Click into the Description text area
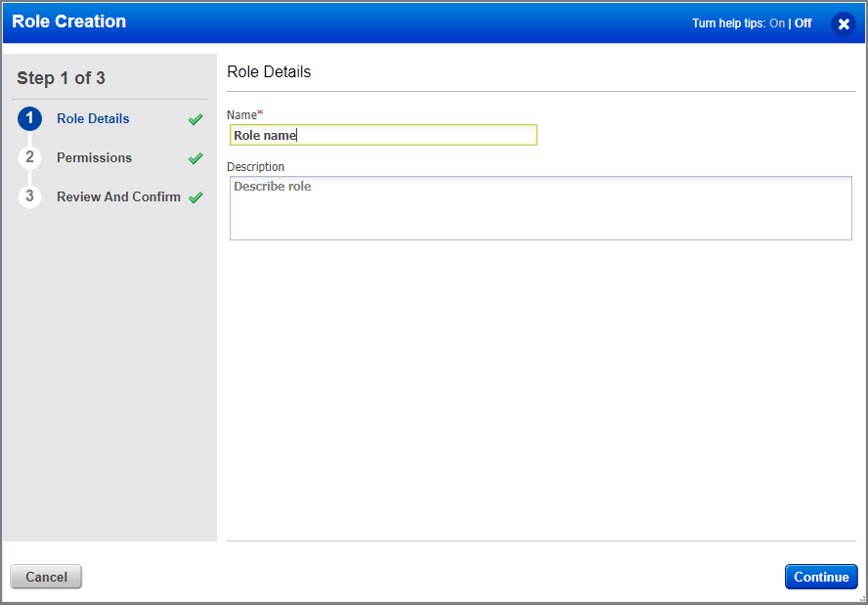 click(x=541, y=208)
